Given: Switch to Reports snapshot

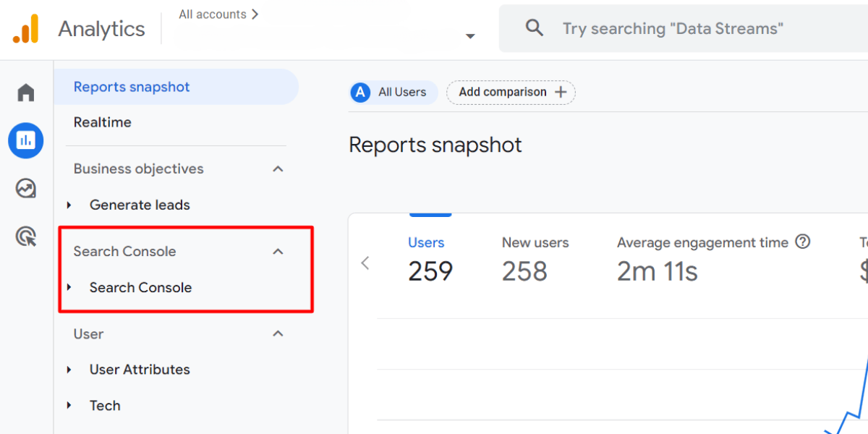Looking at the screenshot, I should (x=132, y=86).
